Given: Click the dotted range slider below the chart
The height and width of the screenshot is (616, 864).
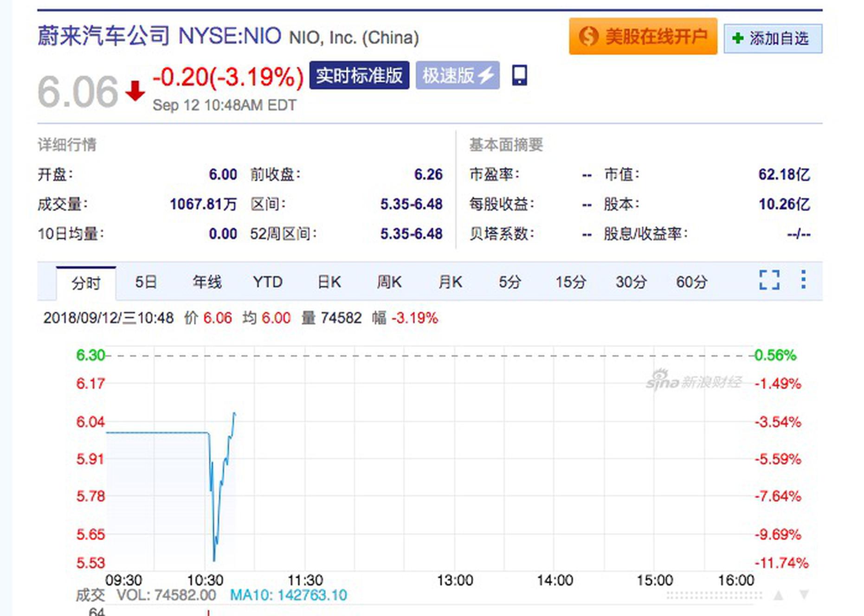Looking at the screenshot, I should point(714,595).
